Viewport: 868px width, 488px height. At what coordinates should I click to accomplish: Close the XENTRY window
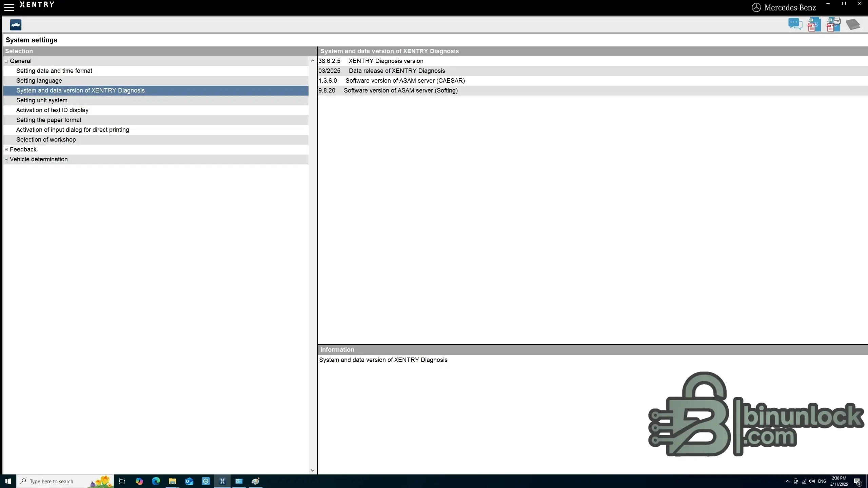tap(860, 4)
